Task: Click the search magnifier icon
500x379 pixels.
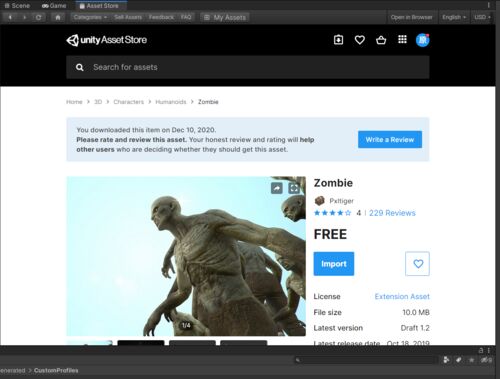Action: 80,67
